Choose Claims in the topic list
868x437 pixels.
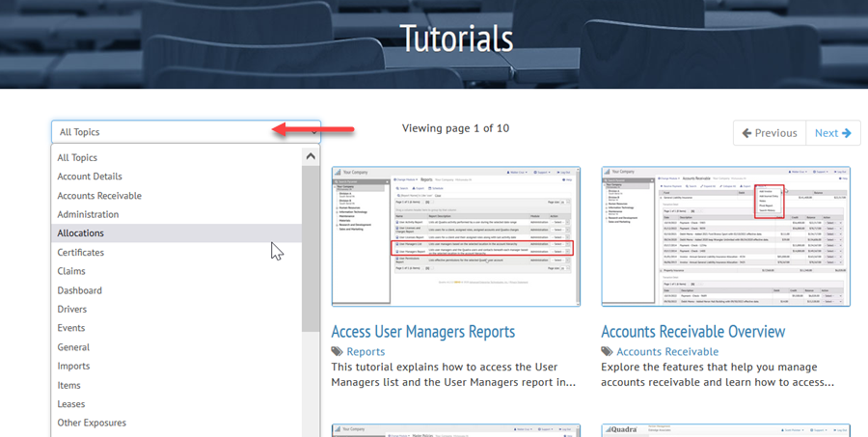coord(71,271)
